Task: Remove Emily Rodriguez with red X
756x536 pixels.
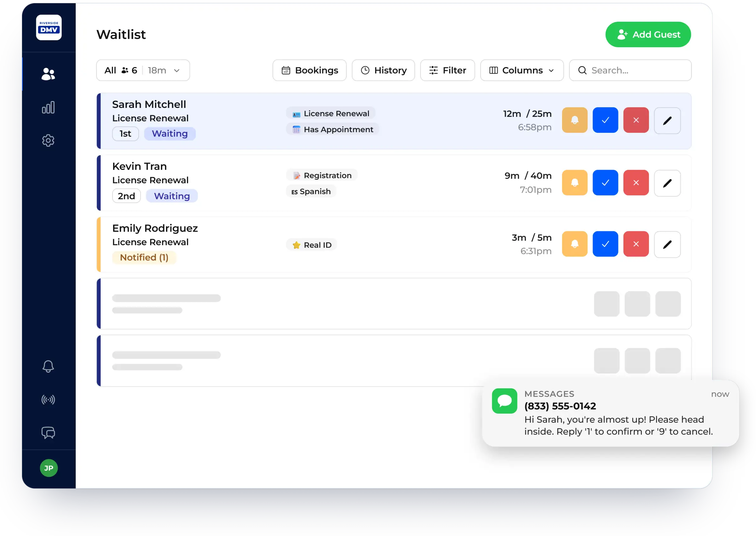Action: 636,244
